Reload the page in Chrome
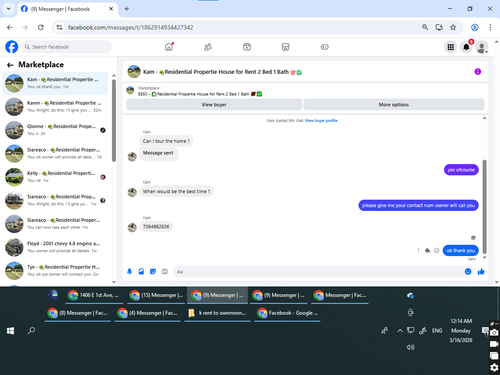500x375 pixels. (41, 27)
